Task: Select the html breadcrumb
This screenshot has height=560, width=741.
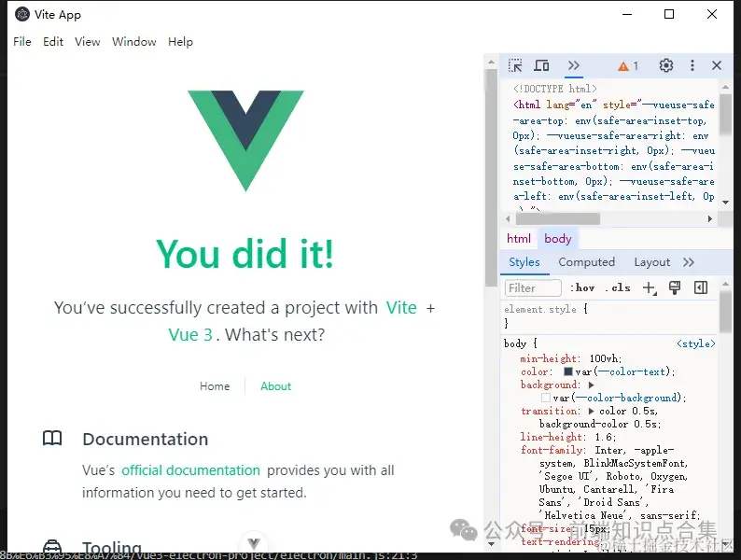Action: pos(519,239)
